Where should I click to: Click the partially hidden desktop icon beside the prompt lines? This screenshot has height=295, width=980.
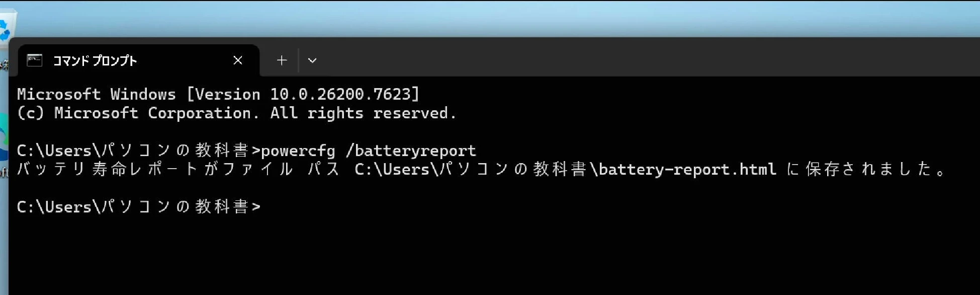(4, 136)
